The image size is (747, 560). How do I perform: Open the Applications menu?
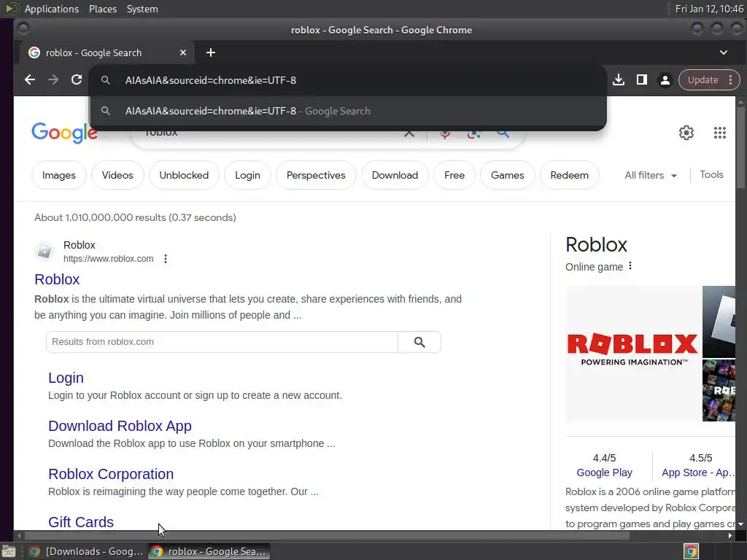(x=52, y=9)
